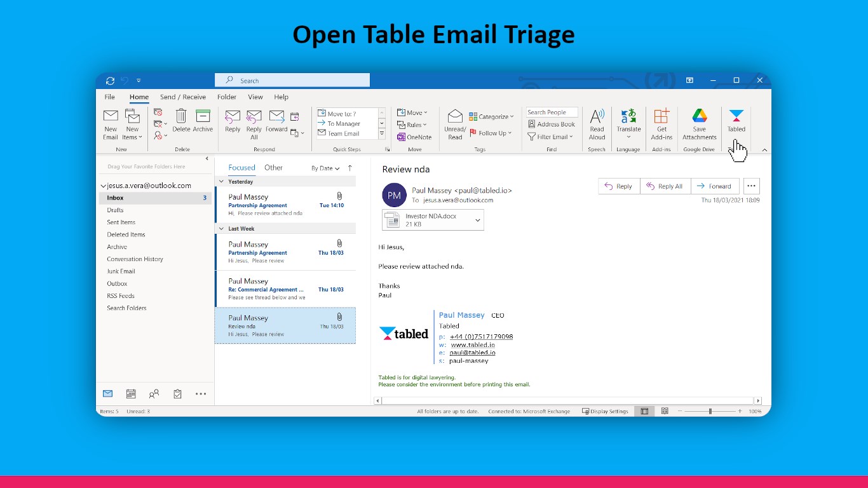
Task: Open Partnership Agreement email from Tue 14:10
Action: tap(285, 205)
